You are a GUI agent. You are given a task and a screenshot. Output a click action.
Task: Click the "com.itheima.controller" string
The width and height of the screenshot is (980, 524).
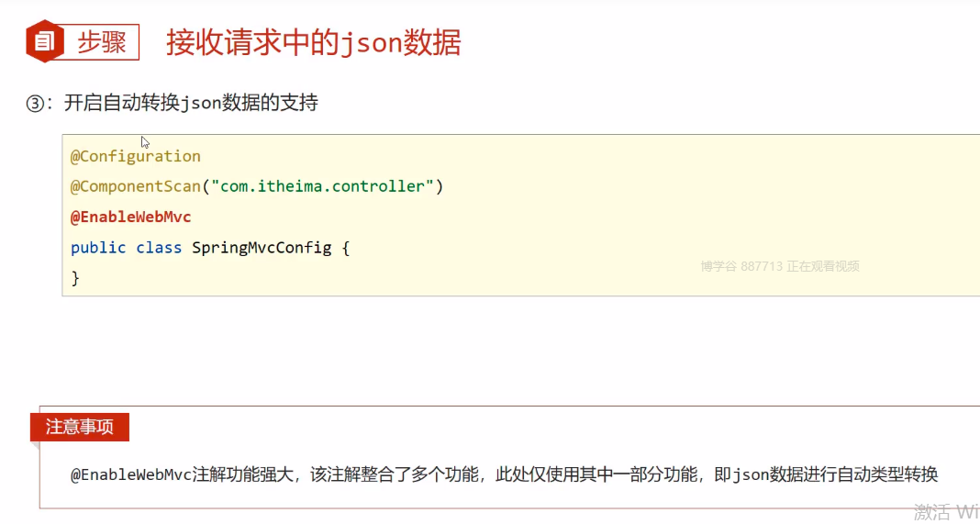[322, 186]
